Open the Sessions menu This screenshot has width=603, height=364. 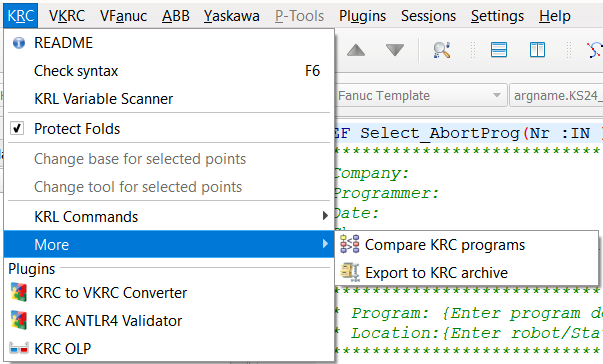[428, 16]
